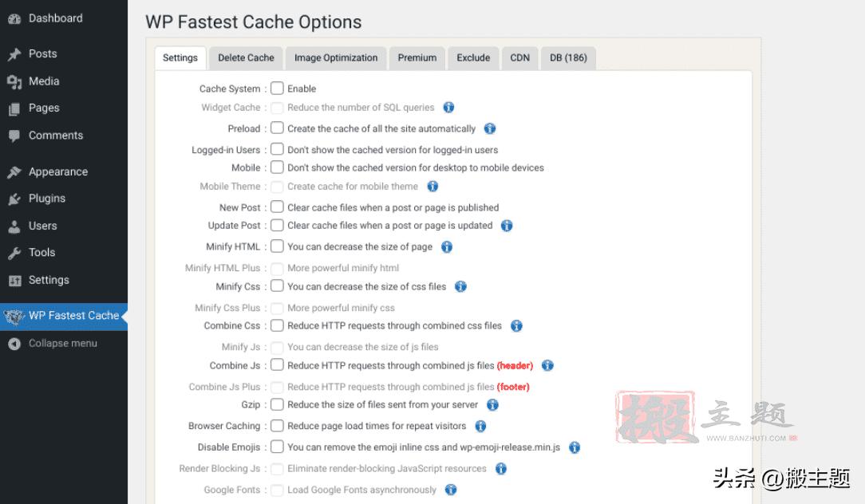Screen dimensions: 865x504
Task: Click the Browser Caching info icon
Action: pos(480,427)
